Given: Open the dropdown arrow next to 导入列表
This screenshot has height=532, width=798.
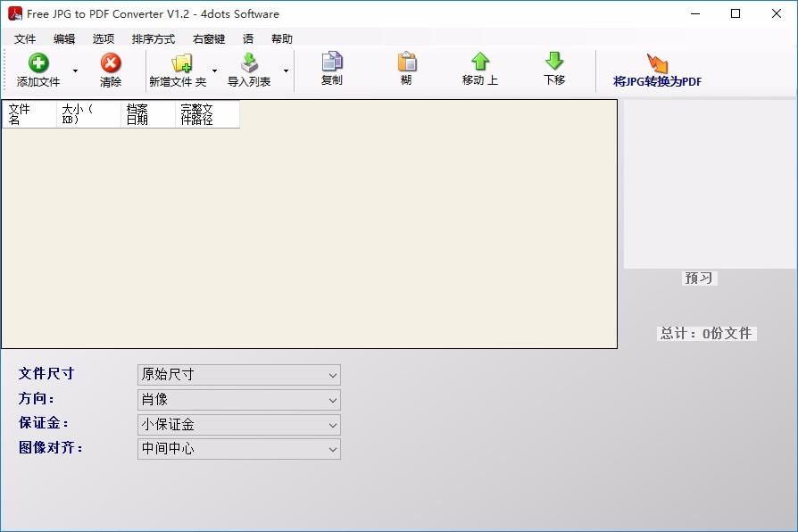Looking at the screenshot, I should pyautogui.click(x=286, y=71).
